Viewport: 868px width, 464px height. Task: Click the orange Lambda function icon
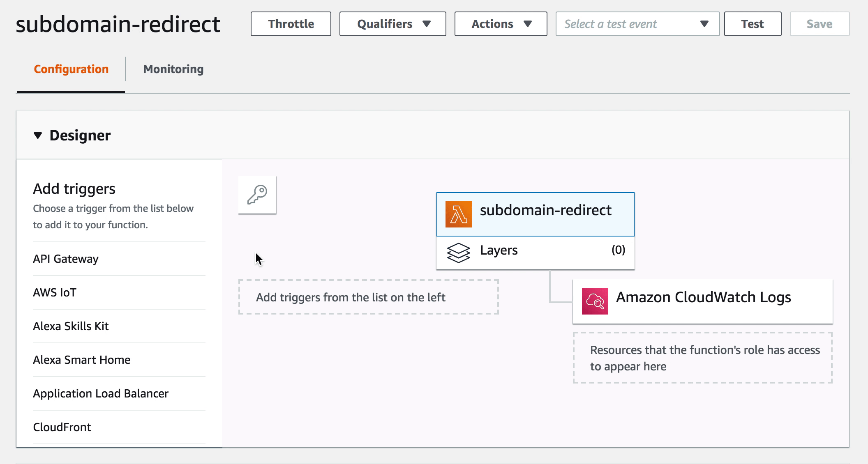(458, 214)
